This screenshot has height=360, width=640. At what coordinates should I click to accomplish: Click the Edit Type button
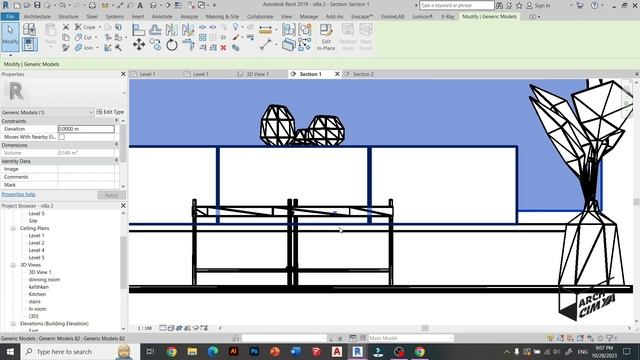(x=110, y=112)
